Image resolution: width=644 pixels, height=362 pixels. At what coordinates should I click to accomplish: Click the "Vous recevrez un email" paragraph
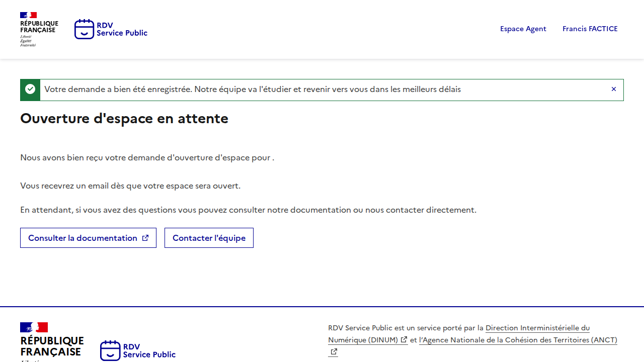pyautogui.click(x=130, y=186)
